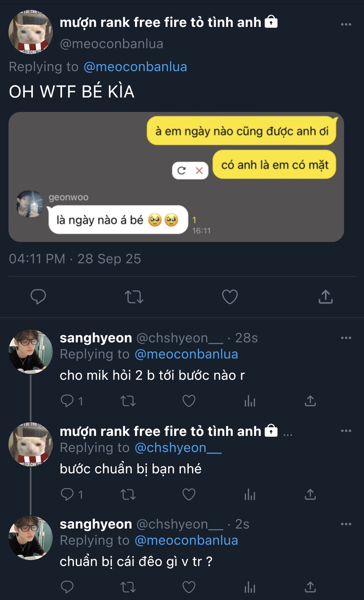Retweet the "bước chuẩn bị bạn nhé" reply
The height and width of the screenshot is (600, 364).
click(x=128, y=494)
